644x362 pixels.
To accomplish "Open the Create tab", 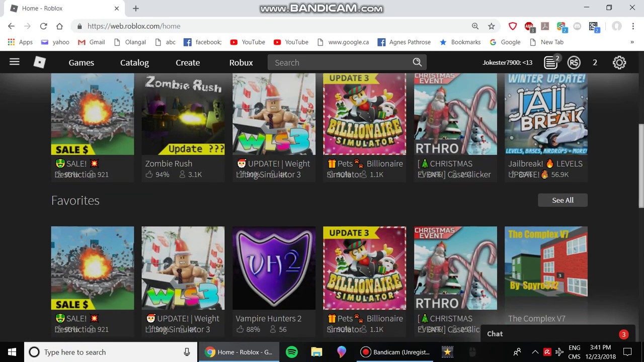I will (188, 62).
